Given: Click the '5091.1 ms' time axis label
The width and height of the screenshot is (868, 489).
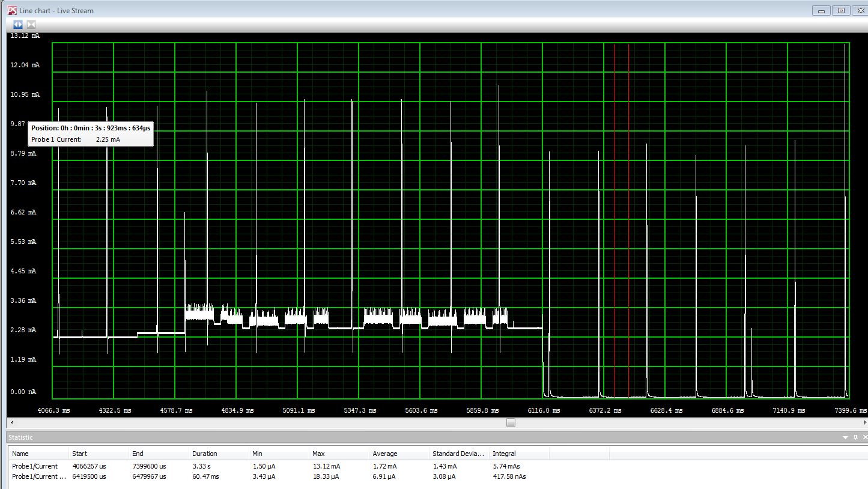Looking at the screenshot, I should pos(299,410).
